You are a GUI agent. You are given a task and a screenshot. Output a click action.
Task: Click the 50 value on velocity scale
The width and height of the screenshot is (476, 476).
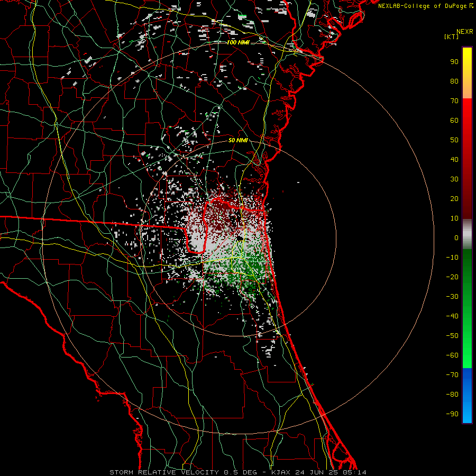(454, 140)
